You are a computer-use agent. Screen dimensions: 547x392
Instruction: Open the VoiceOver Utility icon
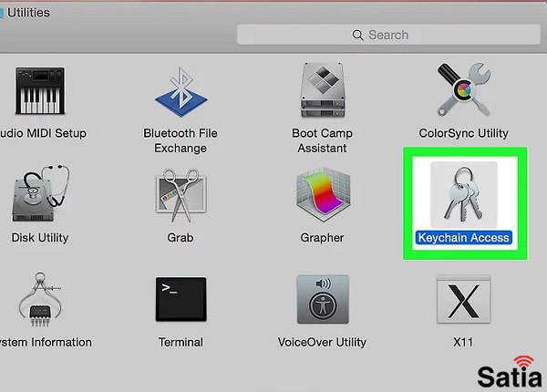point(323,299)
